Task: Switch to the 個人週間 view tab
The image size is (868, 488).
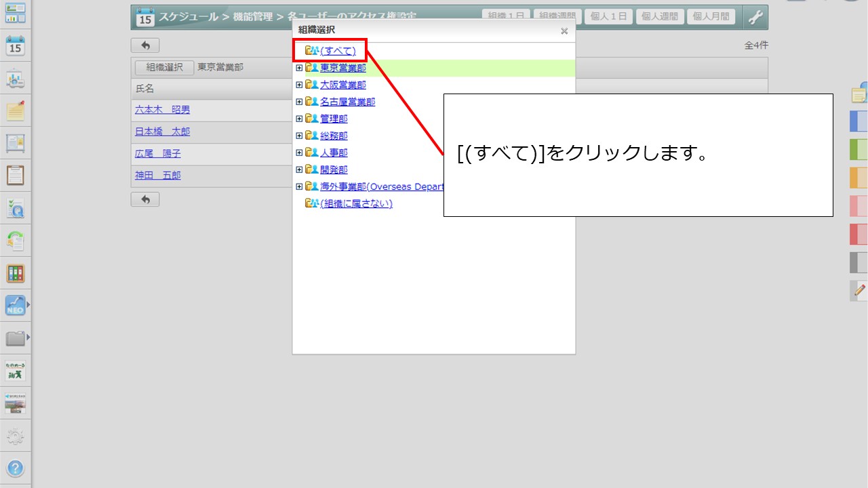Action: tap(659, 17)
